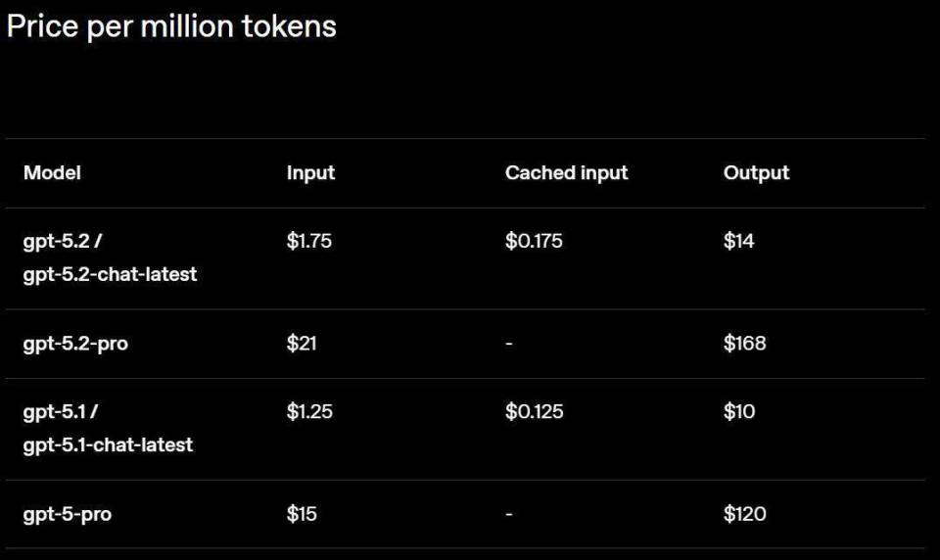The width and height of the screenshot is (940, 560).
Task: Select the $21 input price
Action: [302, 344]
